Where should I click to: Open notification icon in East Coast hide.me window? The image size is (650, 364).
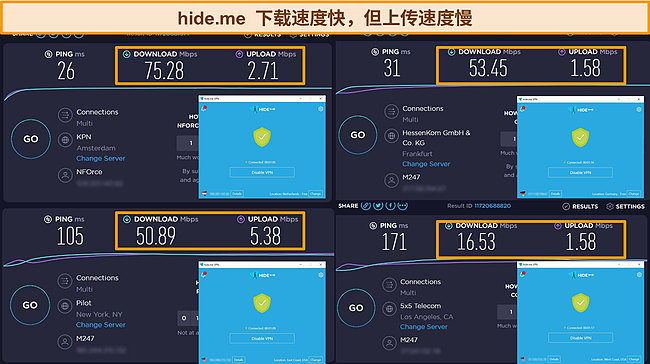coord(204,274)
